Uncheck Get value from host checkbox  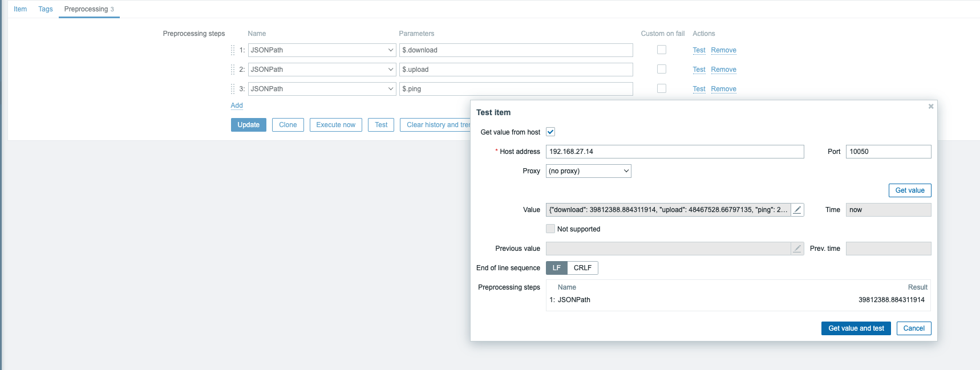[550, 132]
